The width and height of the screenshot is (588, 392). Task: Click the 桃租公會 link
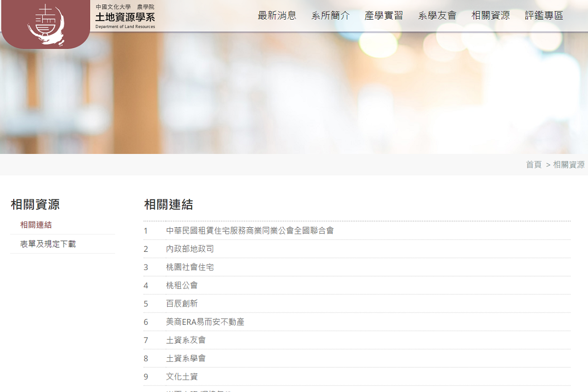click(182, 285)
